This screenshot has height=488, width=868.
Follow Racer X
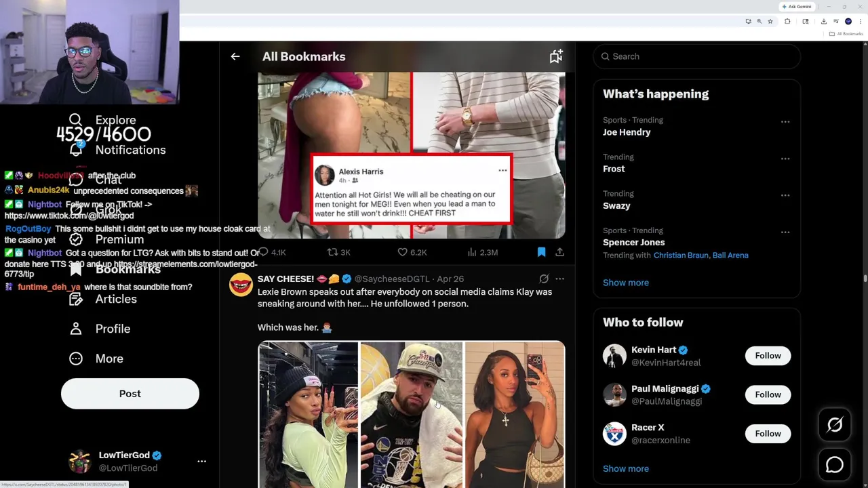(768, 434)
